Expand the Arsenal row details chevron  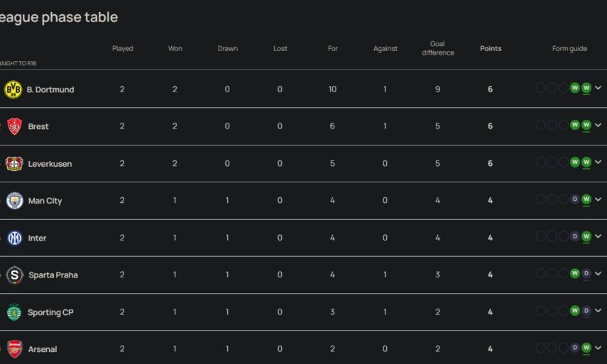pyautogui.click(x=598, y=348)
